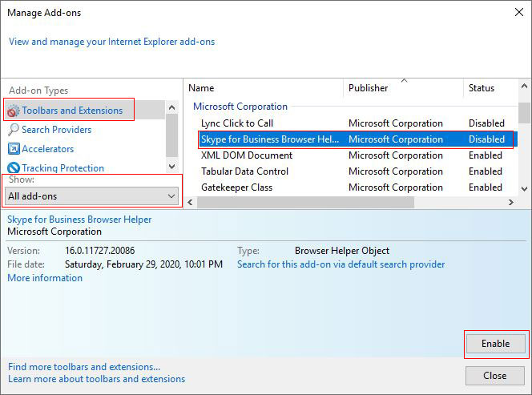Viewport: 532px width, 395px height.
Task: Click the Enable button
Action: click(x=495, y=344)
